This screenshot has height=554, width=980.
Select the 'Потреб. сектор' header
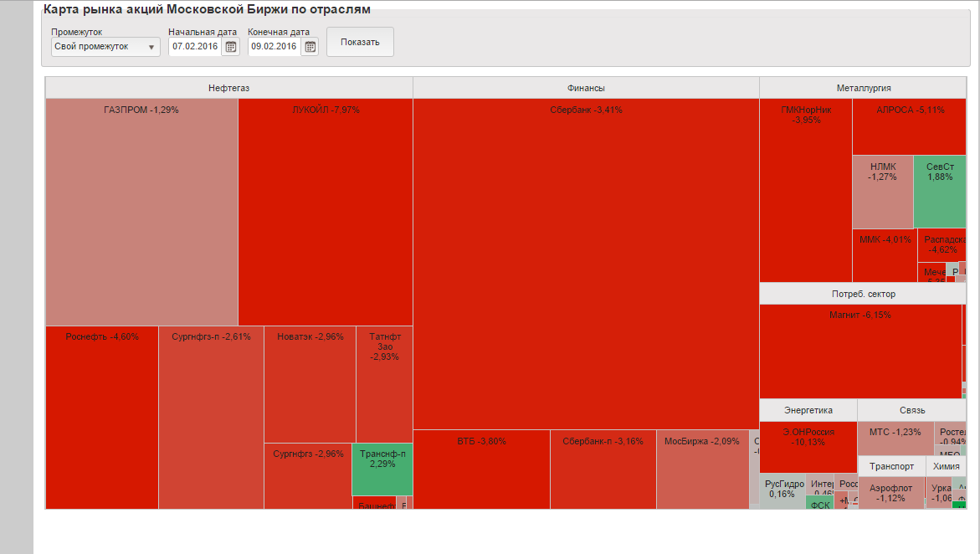[x=863, y=294]
